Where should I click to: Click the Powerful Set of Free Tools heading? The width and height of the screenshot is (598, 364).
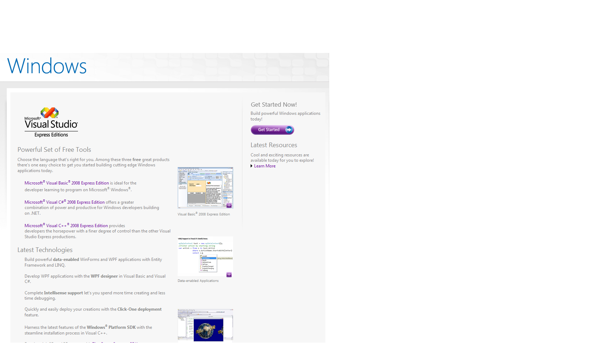(54, 150)
